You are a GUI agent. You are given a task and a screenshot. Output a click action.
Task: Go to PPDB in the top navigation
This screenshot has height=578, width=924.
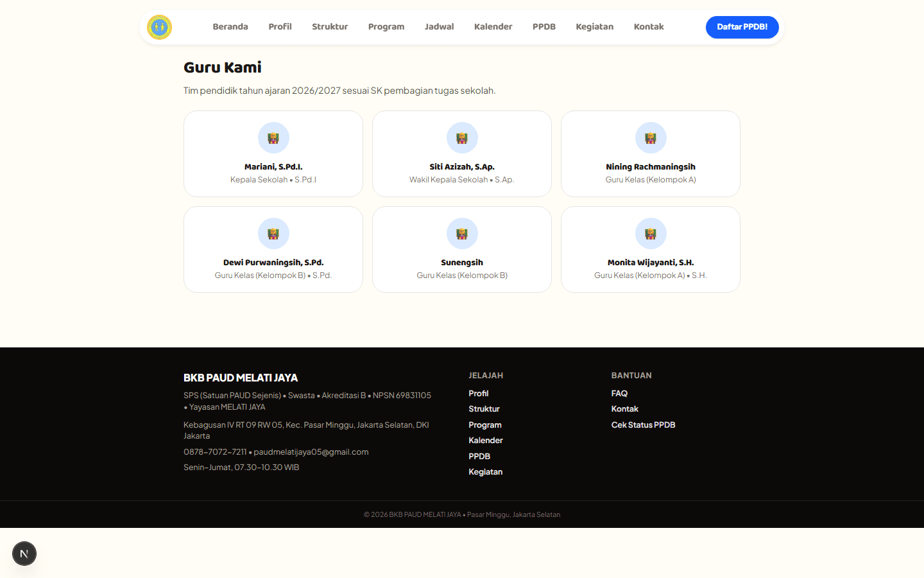544,27
